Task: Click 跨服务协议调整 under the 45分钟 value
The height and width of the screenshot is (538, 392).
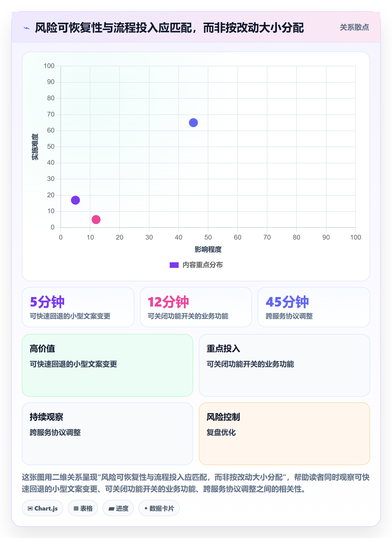Action: [x=289, y=316]
